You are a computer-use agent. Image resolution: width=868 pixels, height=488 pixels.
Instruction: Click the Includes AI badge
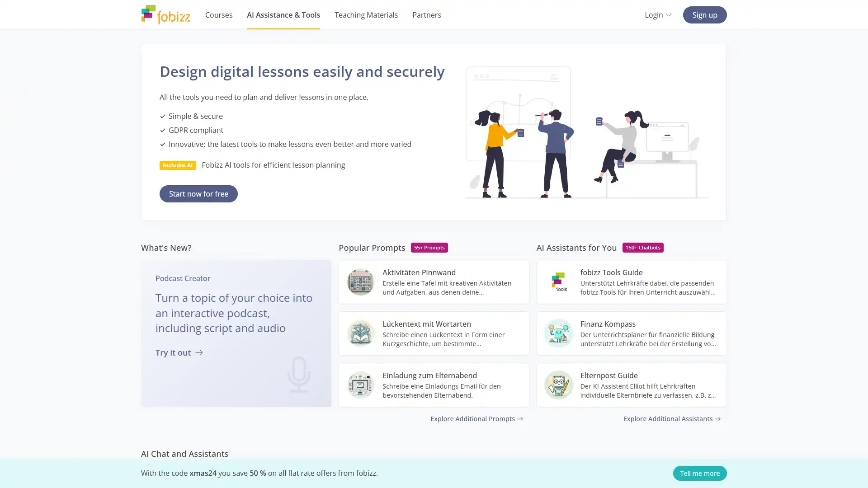point(178,165)
